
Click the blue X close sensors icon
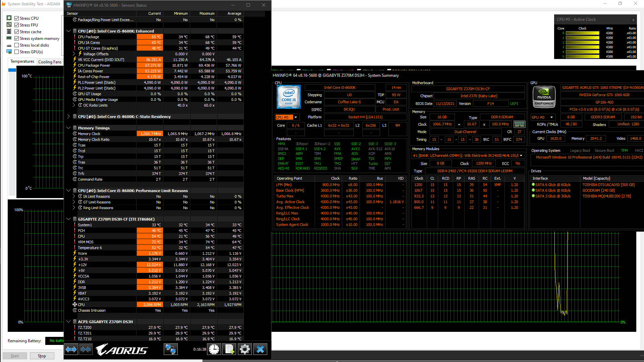click(260, 350)
